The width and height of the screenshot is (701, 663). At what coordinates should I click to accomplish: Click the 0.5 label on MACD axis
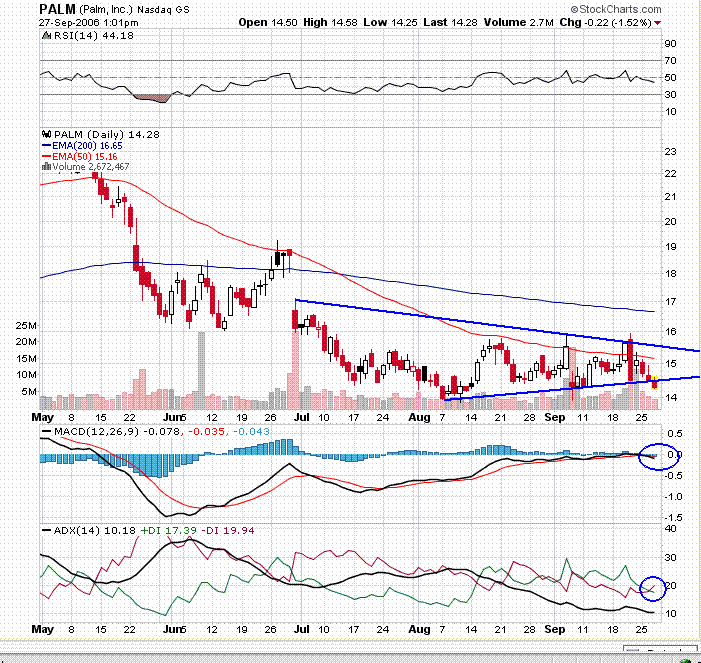pos(674,434)
